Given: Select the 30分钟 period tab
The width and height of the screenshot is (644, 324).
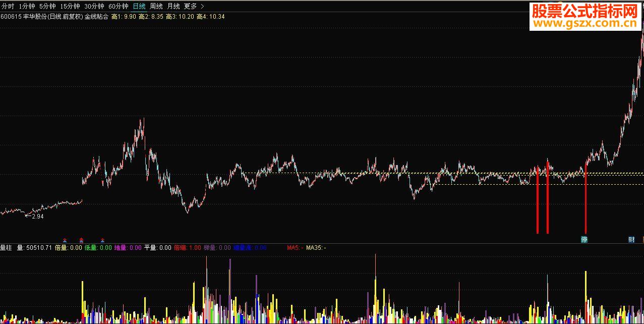Looking at the screenshot, I should (94, 7).
